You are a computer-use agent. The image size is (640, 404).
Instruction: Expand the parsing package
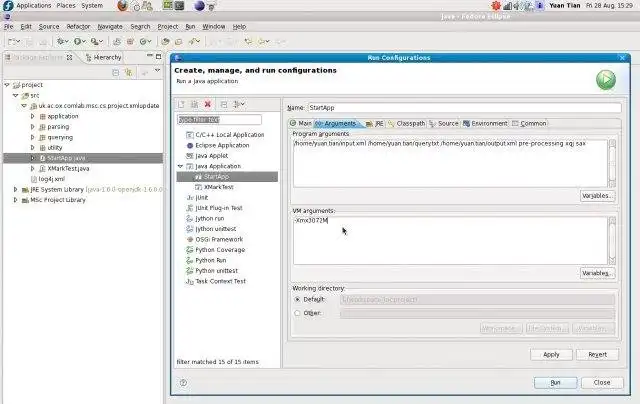32,127
